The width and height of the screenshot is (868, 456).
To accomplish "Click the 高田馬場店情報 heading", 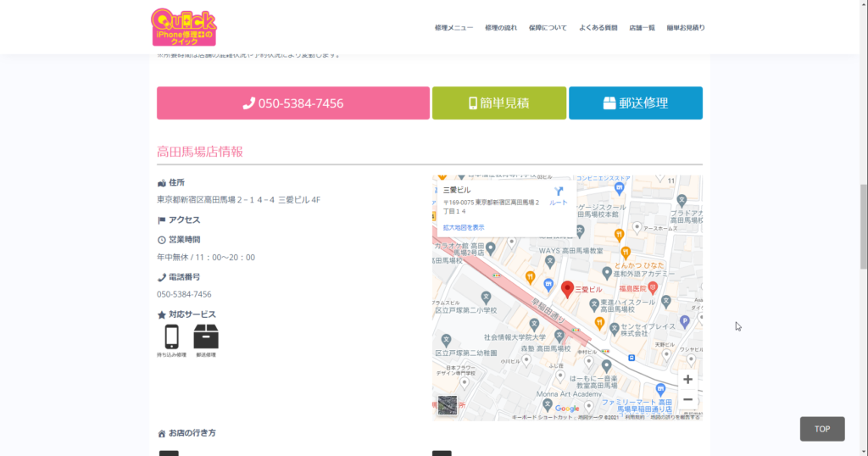I will pos(200,152).
